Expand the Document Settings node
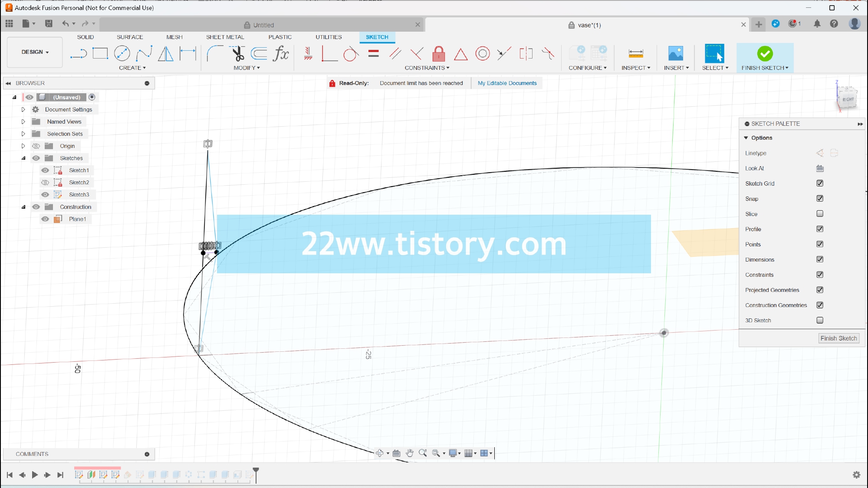This screenshot has height=488, width=868. (23, 110)
